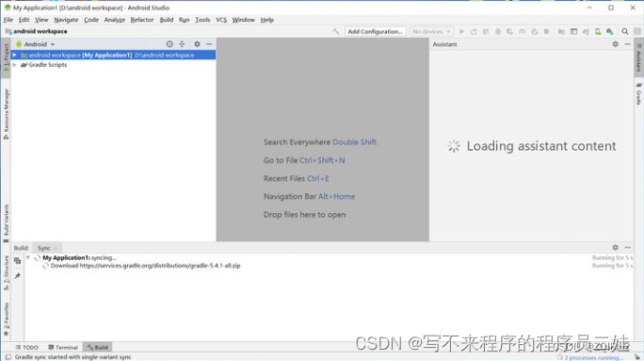Expand the Gradle Scripts tree node

15,64
